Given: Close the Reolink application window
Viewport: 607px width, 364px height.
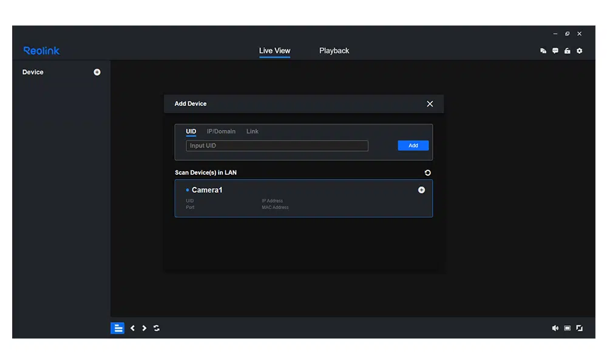Looking at the screenshot, I should (x=580, y=33).
